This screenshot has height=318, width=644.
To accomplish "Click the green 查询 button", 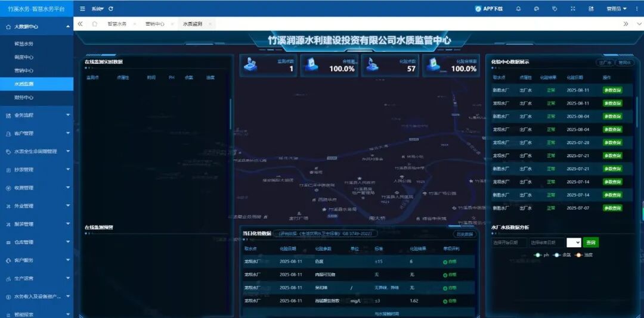I will pyautogui.click(x=590, y=242).
